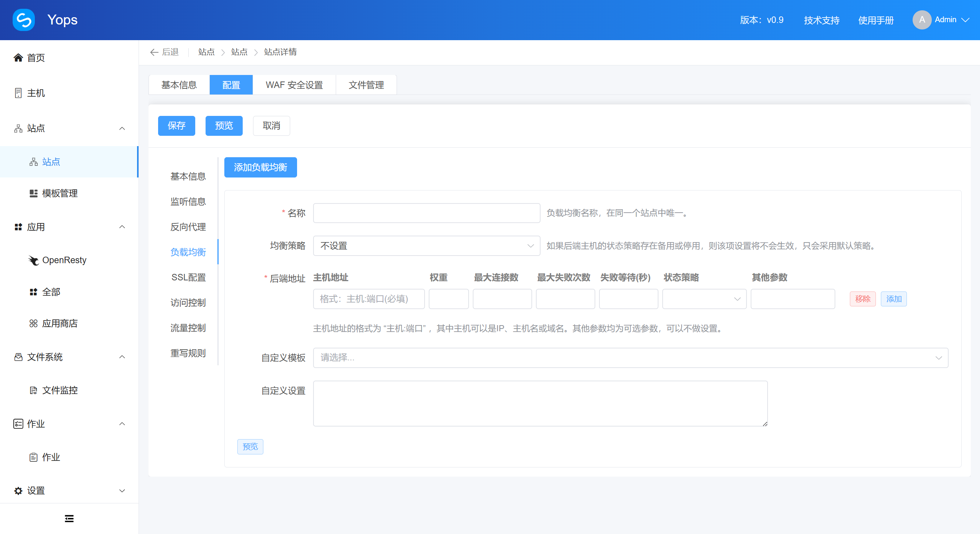The image size is (980, 534).
Task: Click the small 预览 button at form bottom
Action: pos(250,446)
